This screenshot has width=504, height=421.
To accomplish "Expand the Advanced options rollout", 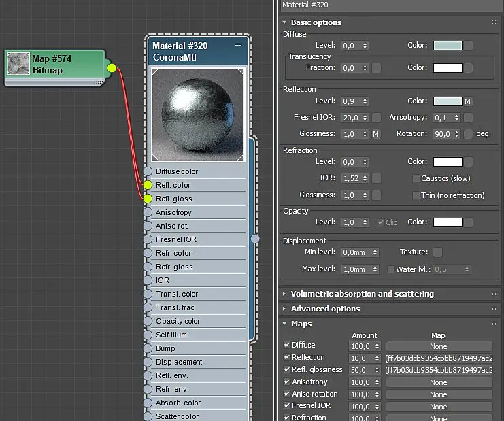I will 284,309.
